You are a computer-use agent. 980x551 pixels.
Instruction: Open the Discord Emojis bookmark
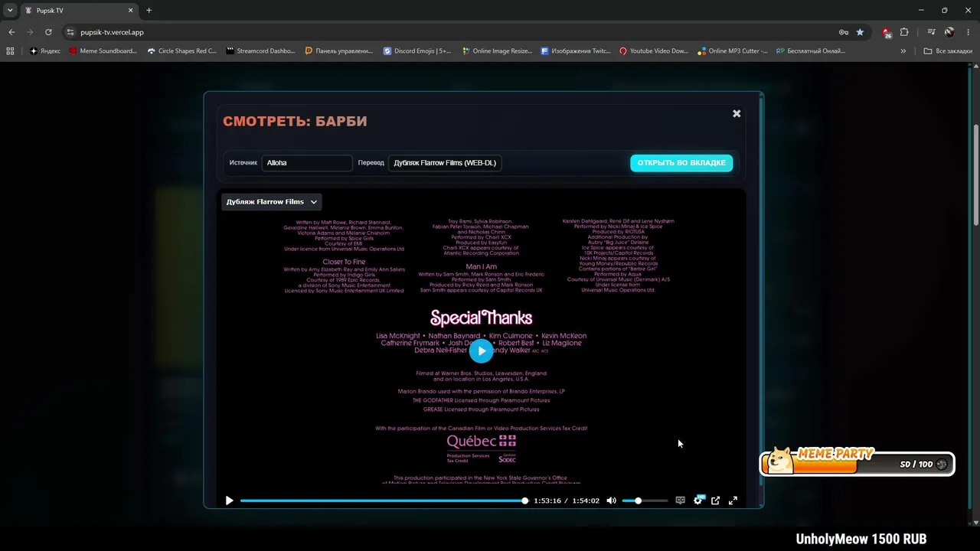coord(418,51)
